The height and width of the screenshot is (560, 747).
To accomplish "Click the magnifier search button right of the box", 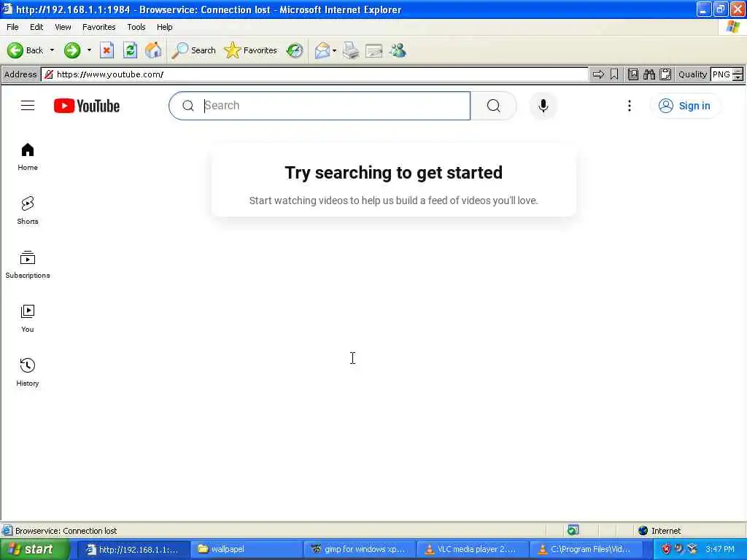I will (494, 106).
